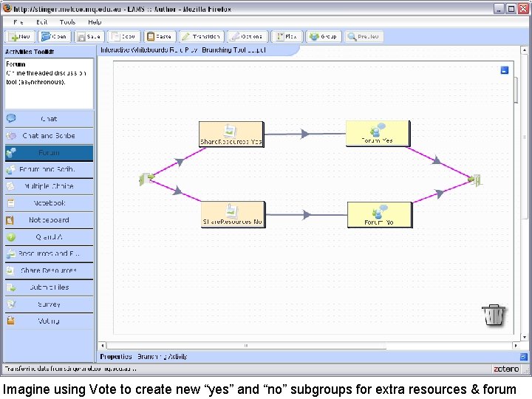Select the highlighted Forum activity
Image resolution: width=532 pixels, height=399 pixels.
click(49, 153)
